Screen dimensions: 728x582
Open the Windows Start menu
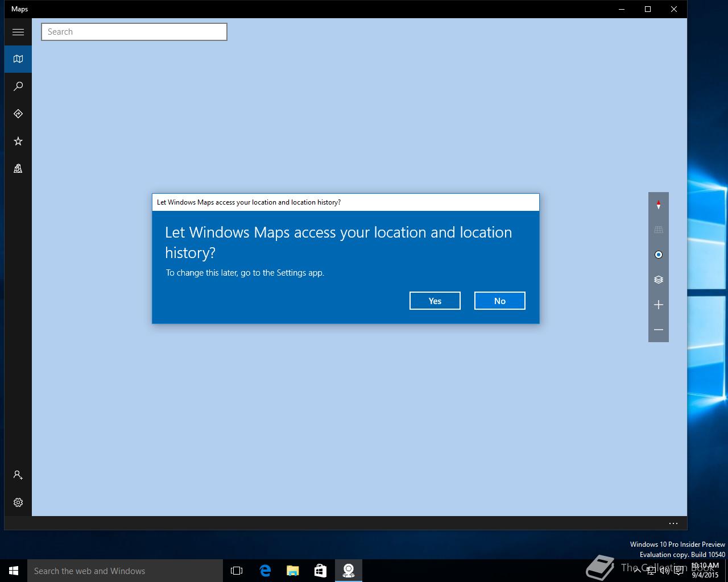click(14, 571)
